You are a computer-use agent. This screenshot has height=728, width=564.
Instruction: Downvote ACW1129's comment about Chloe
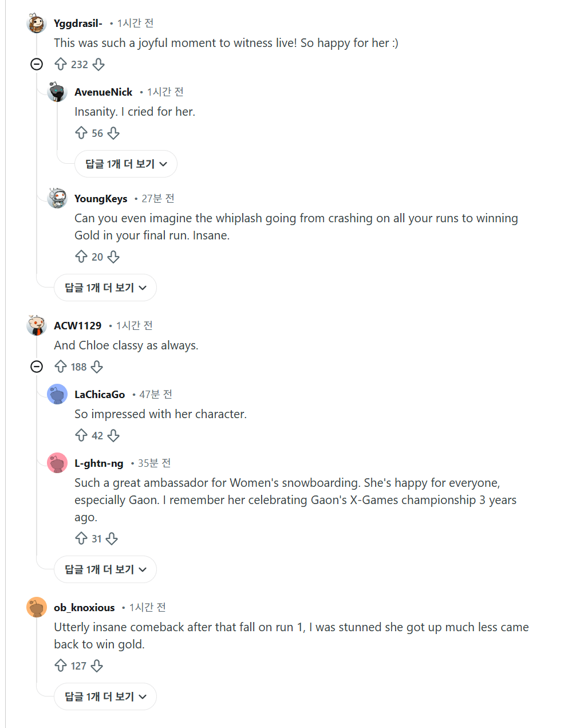point(98,367)
